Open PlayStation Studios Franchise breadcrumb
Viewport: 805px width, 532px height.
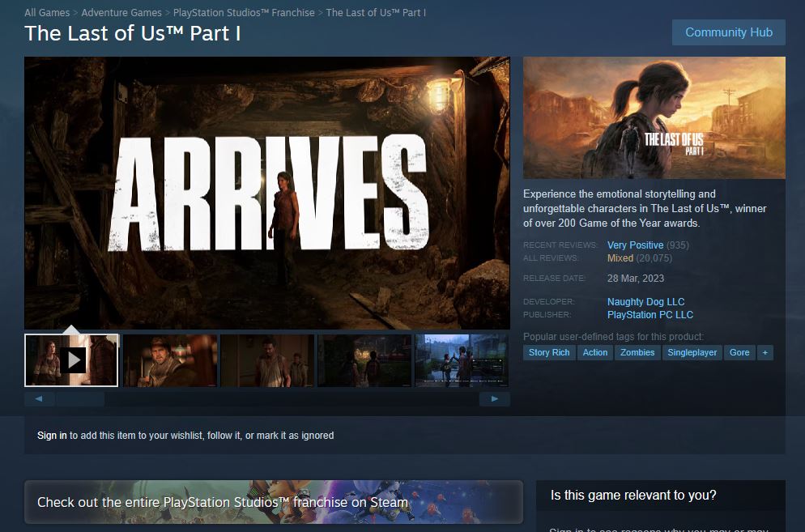click(x=244, y=13)
